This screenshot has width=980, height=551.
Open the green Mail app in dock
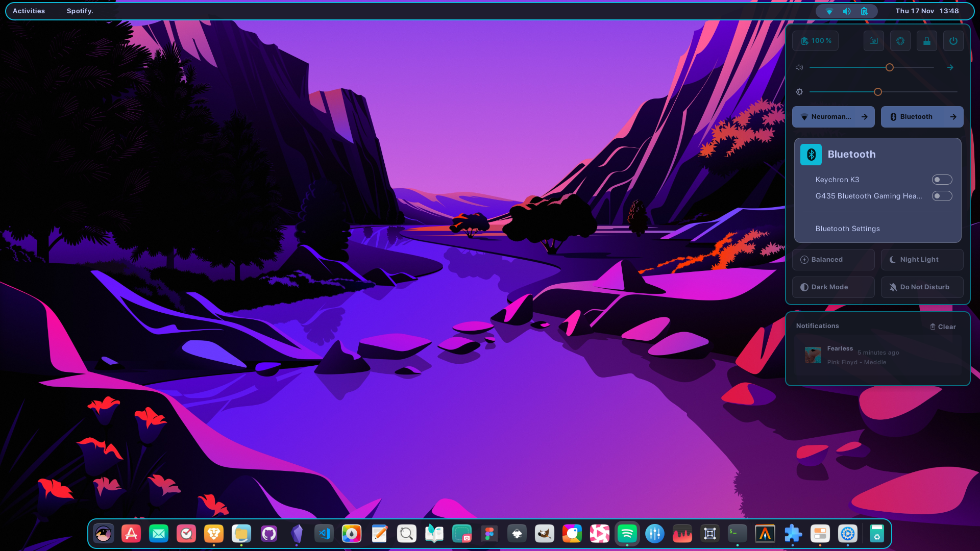159,534
